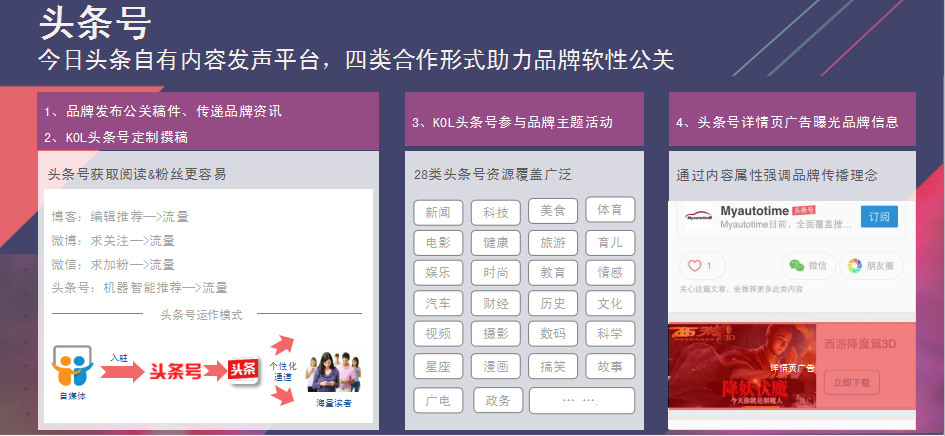The image size is (945, 436).
Task: Select the 科技 category tag
Action: [495, 212]
